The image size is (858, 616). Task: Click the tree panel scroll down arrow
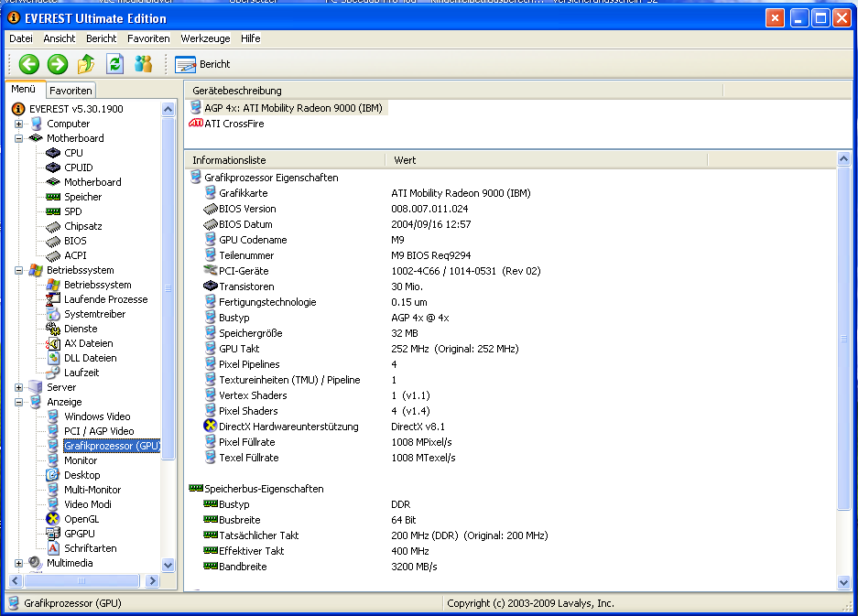(x=168, y=565)
